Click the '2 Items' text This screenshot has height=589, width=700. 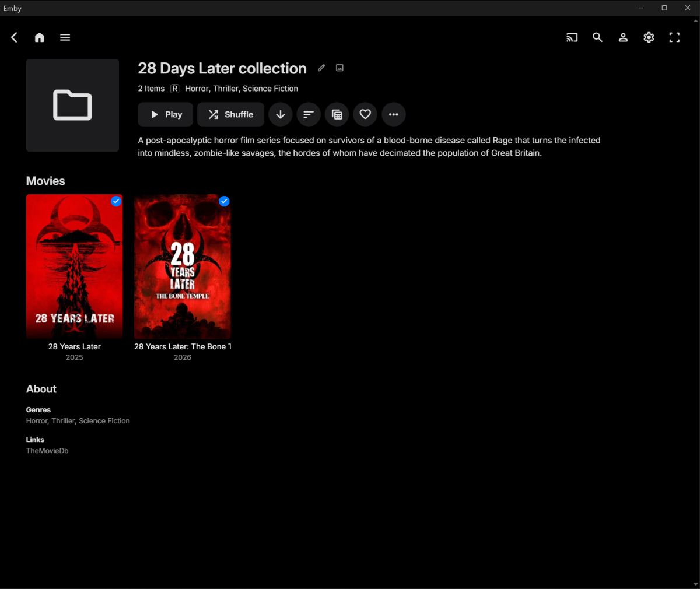[x=151, y=89]
